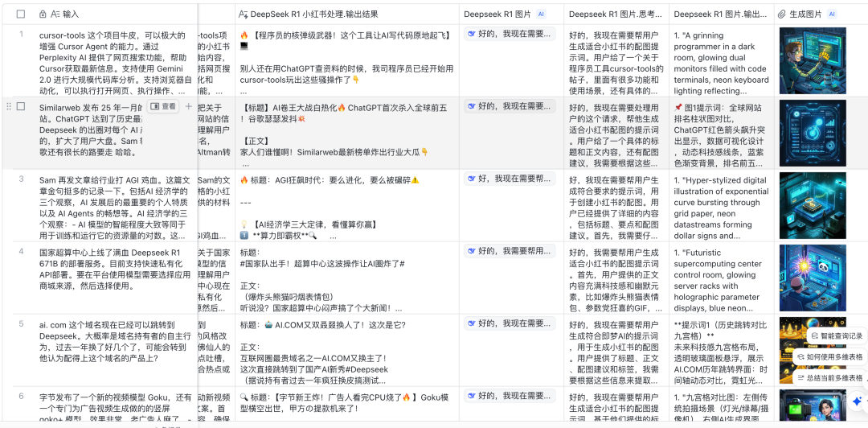
Task: Open the blue sparkle AI assistant button
Action: (x=857, y=401)
